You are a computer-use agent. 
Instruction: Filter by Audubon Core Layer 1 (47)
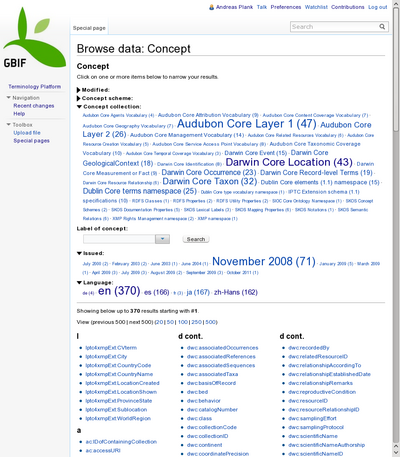247,124
